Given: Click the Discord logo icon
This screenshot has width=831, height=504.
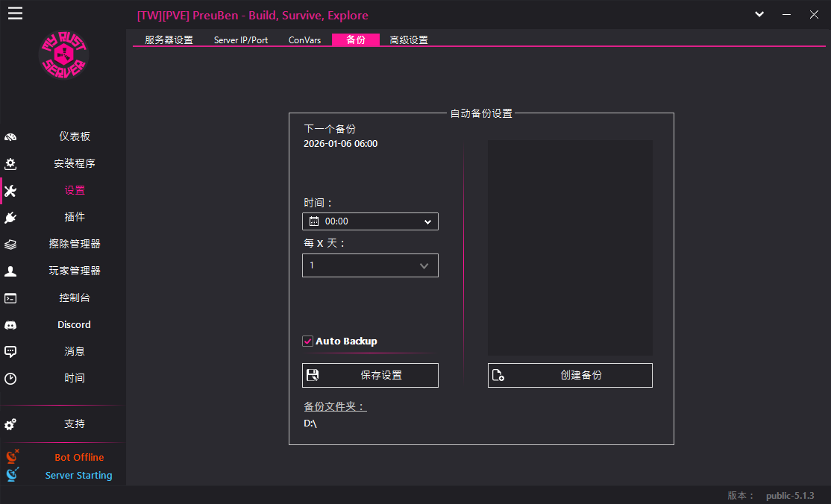Looking at the screenshot, I should 10,325.
